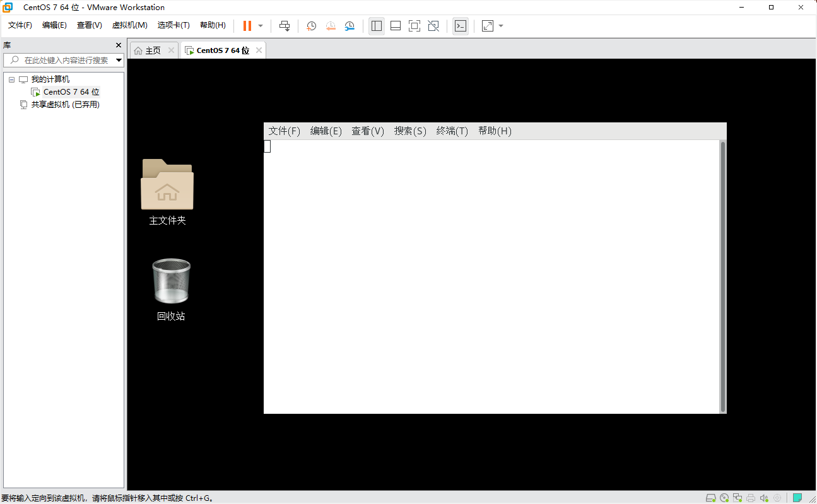Select the 回收站 trash icon
Screen dimensions: 817x504
tap(171, 290)
